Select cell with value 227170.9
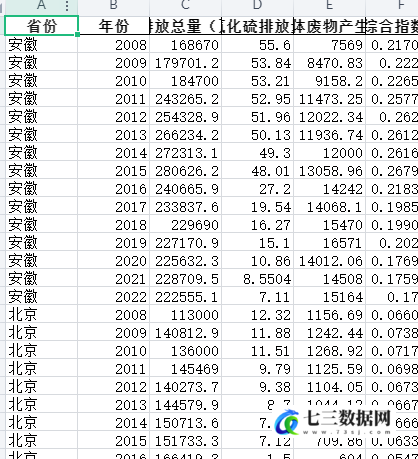This screenshot has height=459, width=418. point(185,243)
